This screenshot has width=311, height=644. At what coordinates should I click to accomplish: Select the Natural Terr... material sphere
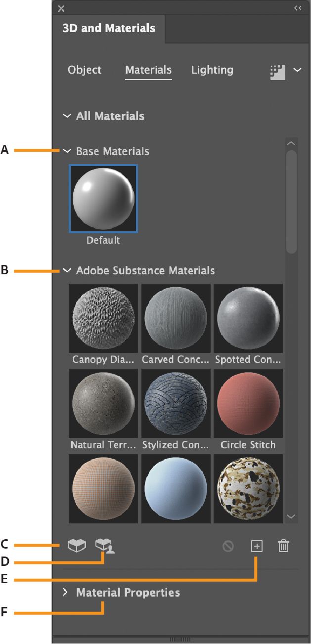pyautogui.click(x=103, y=403)
